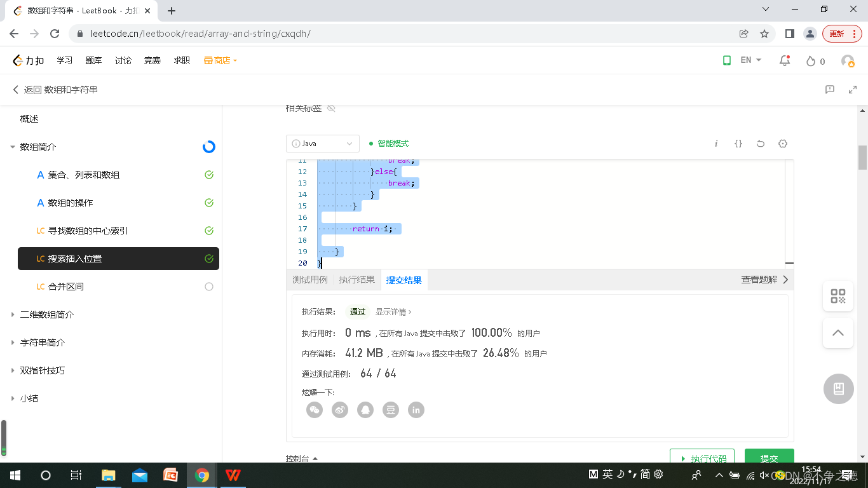Toggle related tags visibility eye icon
The width and height of the screenshot is (868, 488).
(331, 108)
